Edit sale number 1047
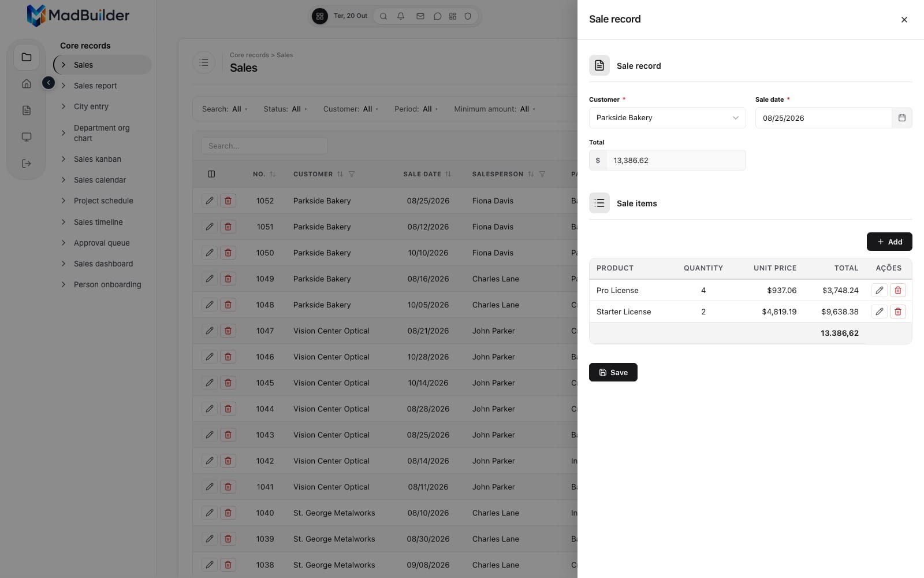Image resolution: width=924 pixels, height=578 pixels. (210, 331)
